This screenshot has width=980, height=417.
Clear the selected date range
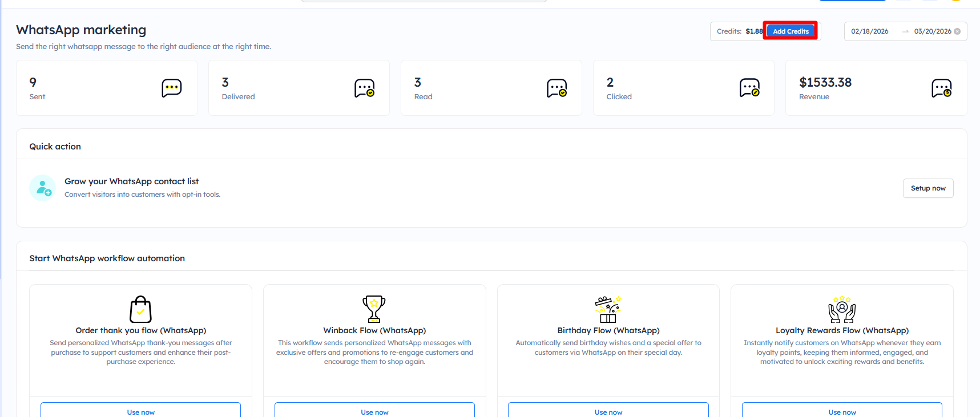[957, 31]
